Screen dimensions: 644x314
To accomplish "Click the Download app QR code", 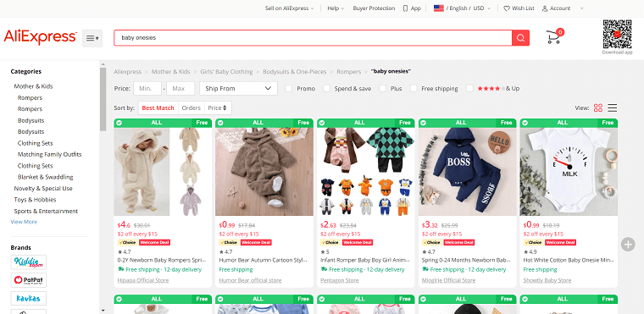I will pyautogui.click(x=617, y=34).
